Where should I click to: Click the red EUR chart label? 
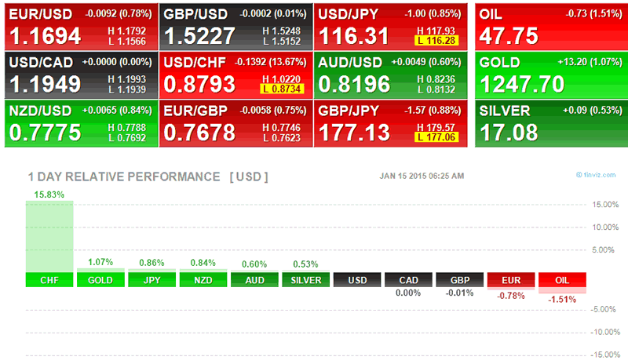[511, 280]
